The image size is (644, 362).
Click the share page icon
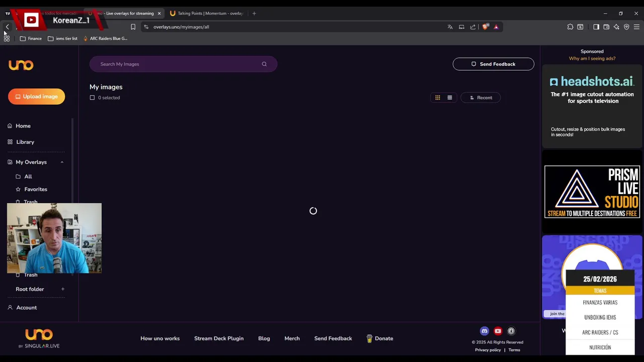click(473, 27)
